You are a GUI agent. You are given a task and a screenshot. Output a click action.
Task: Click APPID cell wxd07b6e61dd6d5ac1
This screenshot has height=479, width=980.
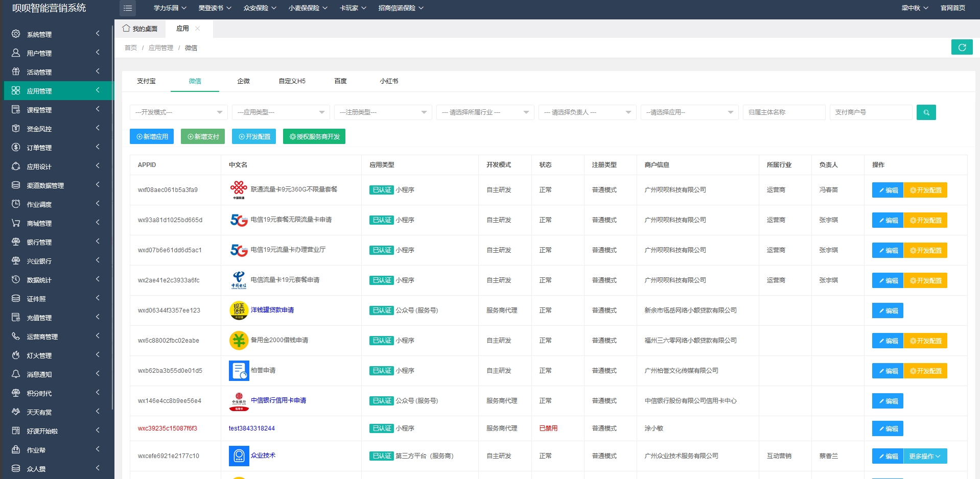click(170, 250)
